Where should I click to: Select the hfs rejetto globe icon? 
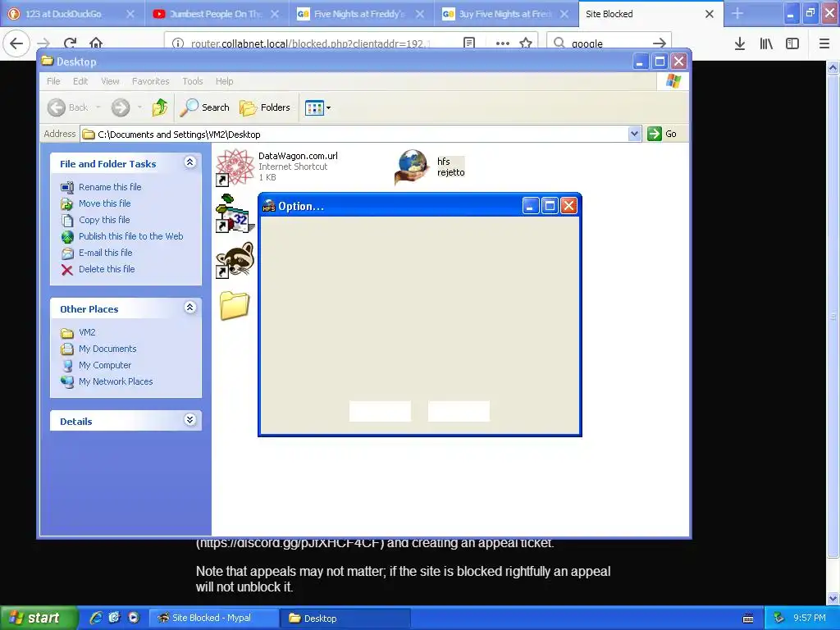coord(413,167)
